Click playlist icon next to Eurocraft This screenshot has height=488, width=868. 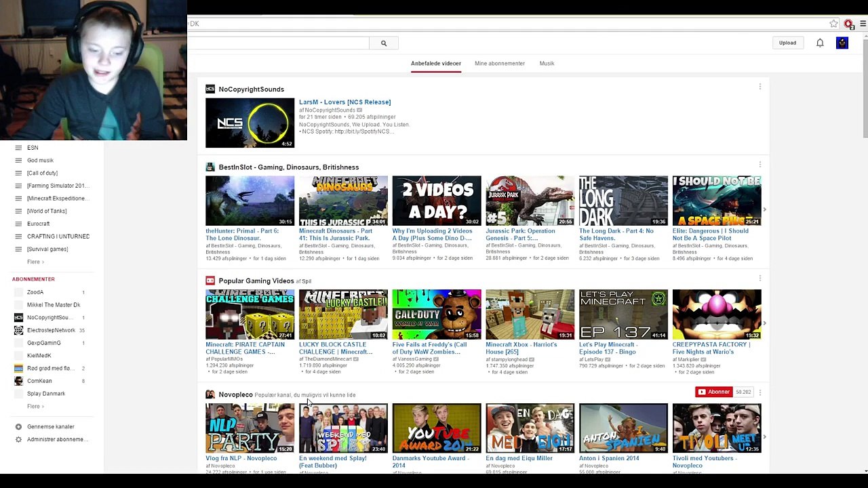tap(18, 224)
